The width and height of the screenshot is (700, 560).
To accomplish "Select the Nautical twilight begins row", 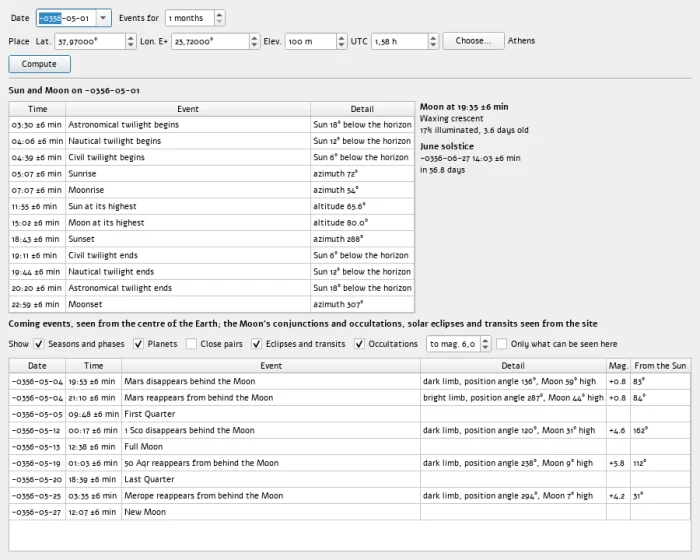I will pos(212,141).
